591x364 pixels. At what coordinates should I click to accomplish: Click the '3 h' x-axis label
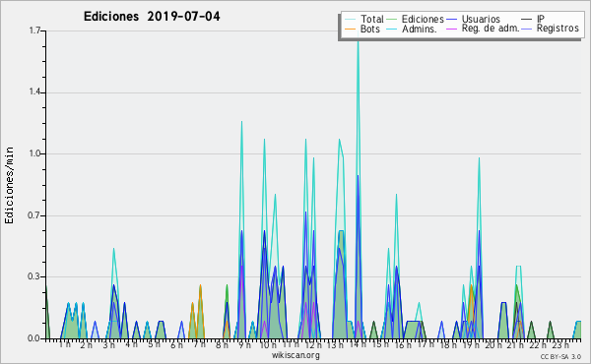point(109,345)
